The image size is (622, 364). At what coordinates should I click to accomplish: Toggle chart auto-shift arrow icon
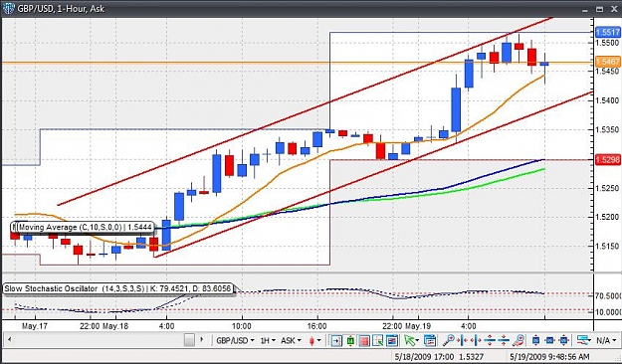(x=336, y=340)
